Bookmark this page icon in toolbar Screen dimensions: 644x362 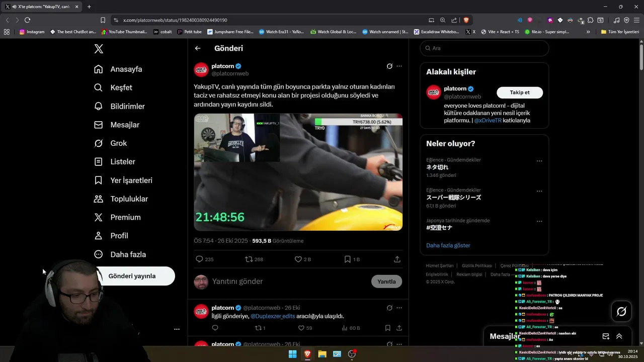tap(103, 20)
